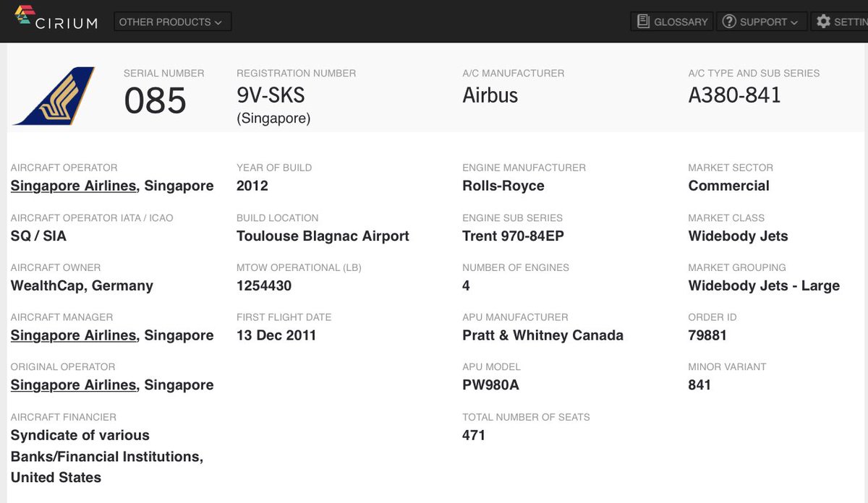868x503 pixels.
Task: Click the Engine Manufacturer field label
Action: [x=524, y=168]
